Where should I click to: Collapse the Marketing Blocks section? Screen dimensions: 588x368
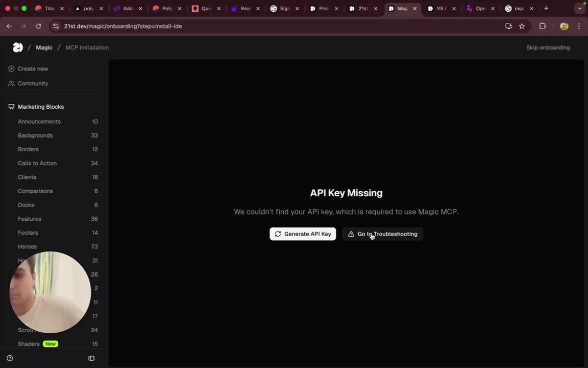(x=41, y=107)
